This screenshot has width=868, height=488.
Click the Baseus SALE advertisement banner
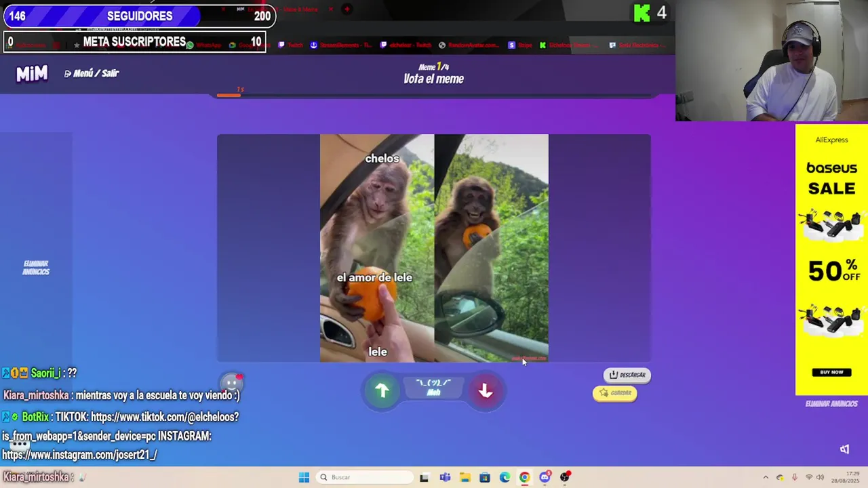[x=831, y=260]
